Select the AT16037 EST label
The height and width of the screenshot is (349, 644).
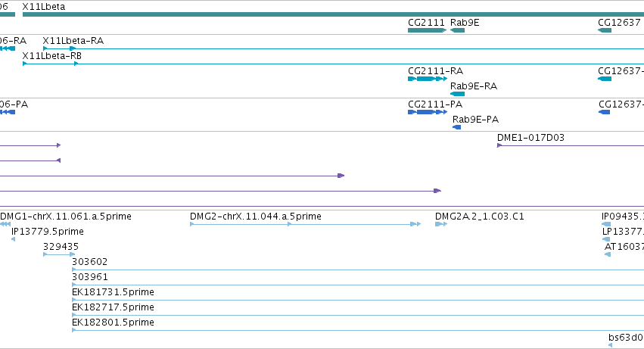tap(624, 247)
